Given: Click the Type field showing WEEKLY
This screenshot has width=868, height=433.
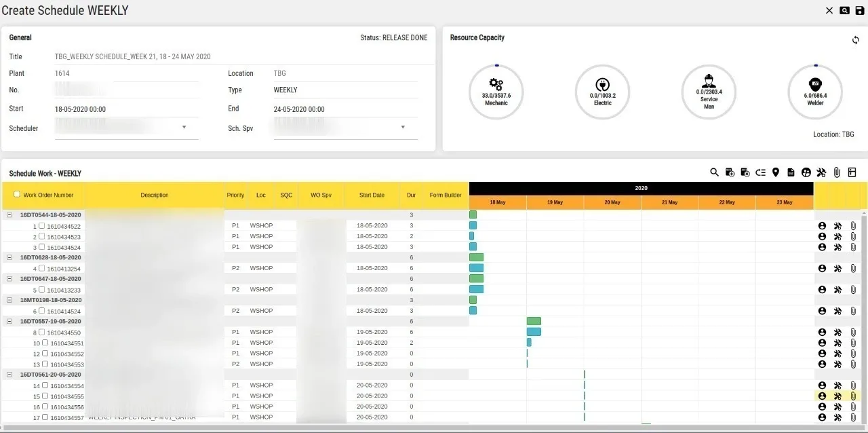Looking at the screenshot, I should [x=346, y=90].
